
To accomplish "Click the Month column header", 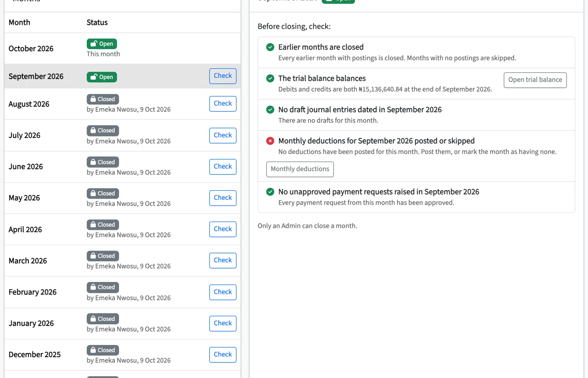I will pyautogui.click(x=19, y=22).
